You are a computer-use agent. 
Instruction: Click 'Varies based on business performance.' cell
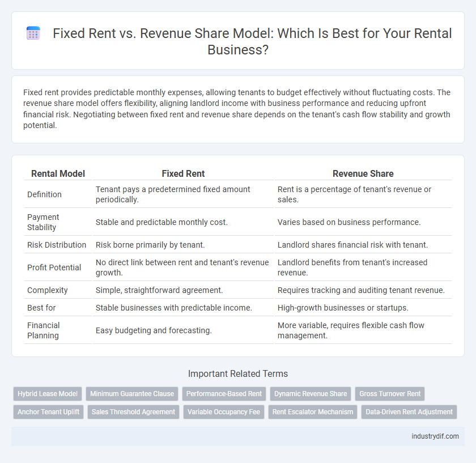coord(363,222)
